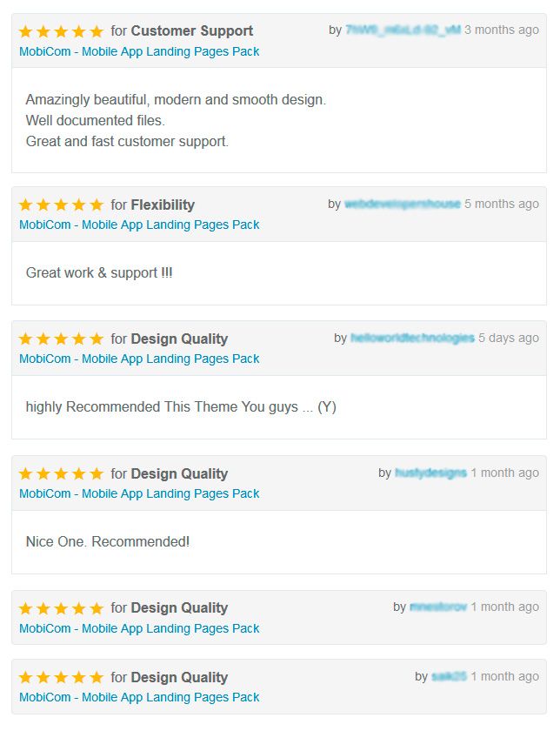Click the first star in the Customer Support review
560x731 pixels.
click(x=26, y=31)
